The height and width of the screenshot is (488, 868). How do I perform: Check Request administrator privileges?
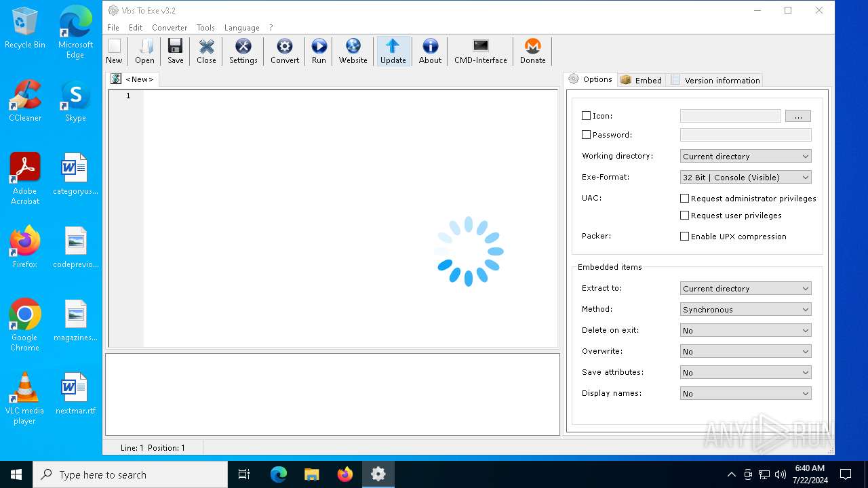click(x=685, y=199)
